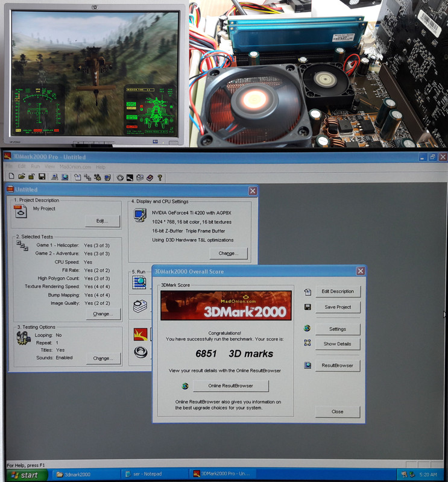This screenshot has height=482, width=448.
Task: Open the Edit menu
Action: pos(22,166)
